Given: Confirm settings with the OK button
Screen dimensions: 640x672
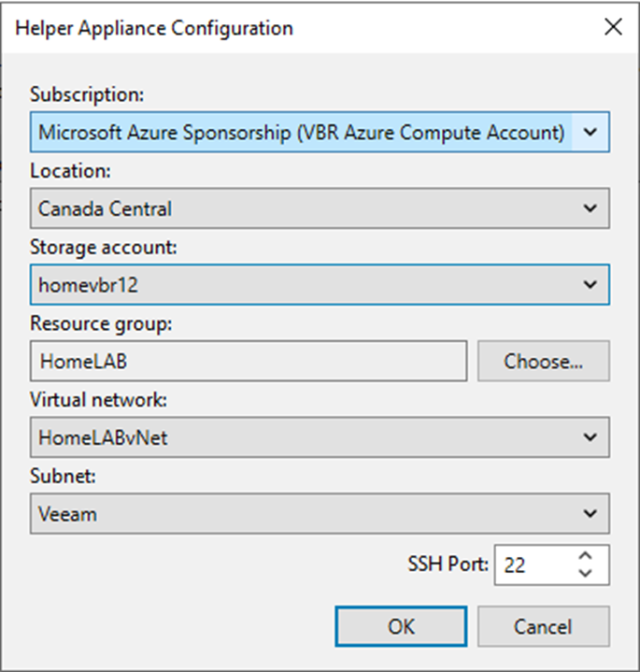Looking at the screenshot, I should point(401,626).
